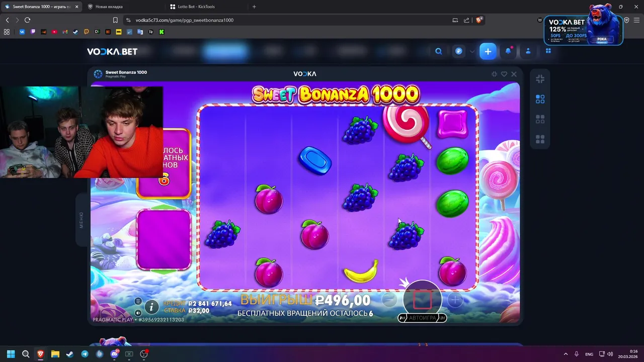Open the apps grid in the bookmarks bar
This screenshot has width=644, height=362.
7,32
